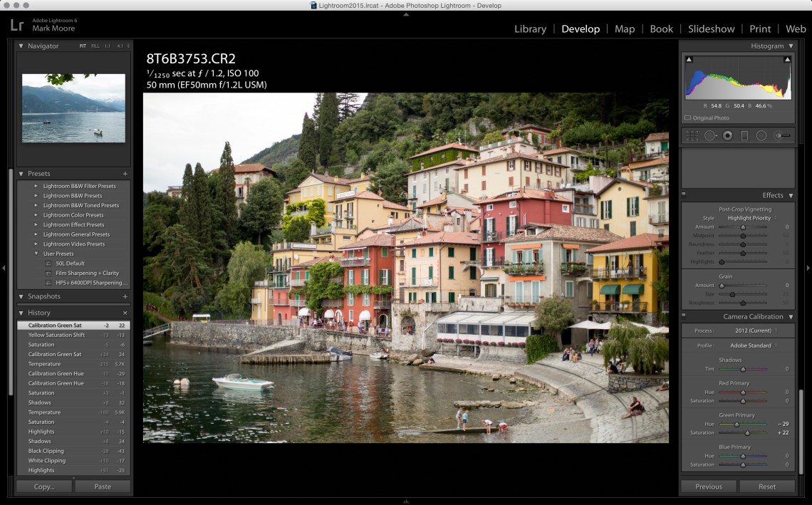This screenshot has width=812, height=505.
Task: Switch to the Library module
Action: coord(530,29)
